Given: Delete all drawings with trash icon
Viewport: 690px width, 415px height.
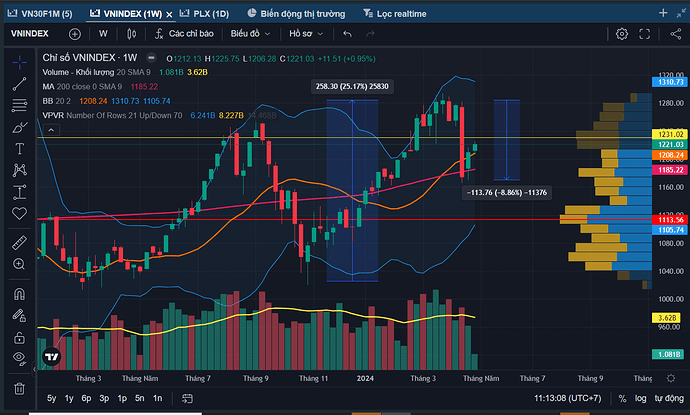Looking at the screenshot, I should [x=18, y=388].
